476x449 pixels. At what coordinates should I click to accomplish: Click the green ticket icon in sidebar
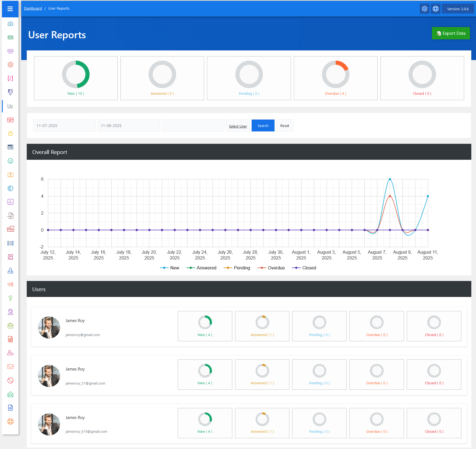click(x=10, y=37)
